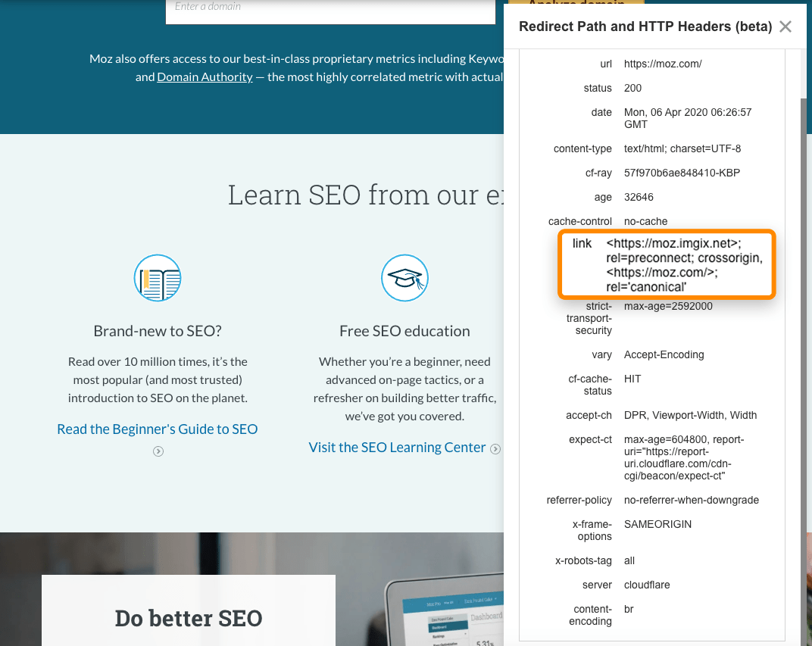Click the status value 200
The image size is (812, 646).
coord(632,88)
